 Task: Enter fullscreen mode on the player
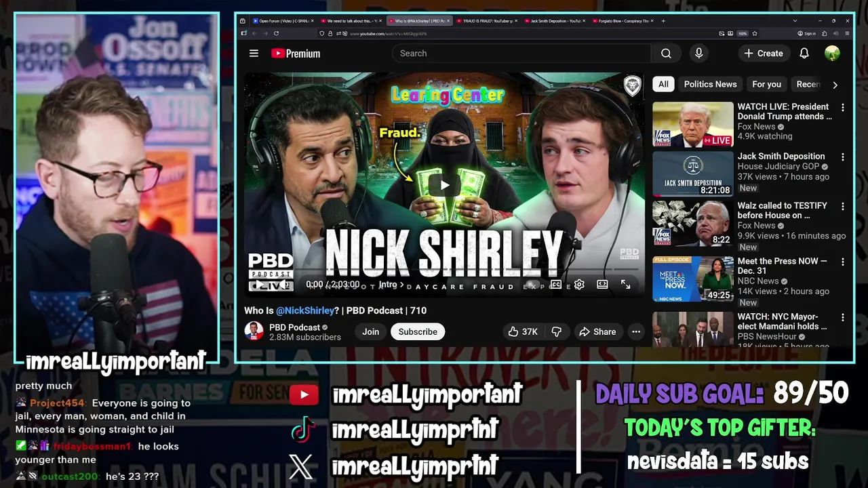pos(625,285)
